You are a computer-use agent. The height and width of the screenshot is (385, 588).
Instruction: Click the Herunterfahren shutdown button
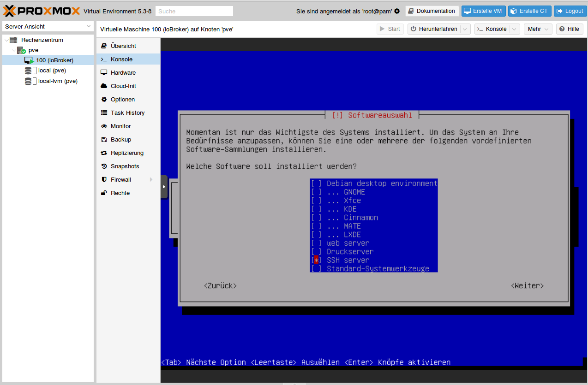434,29
